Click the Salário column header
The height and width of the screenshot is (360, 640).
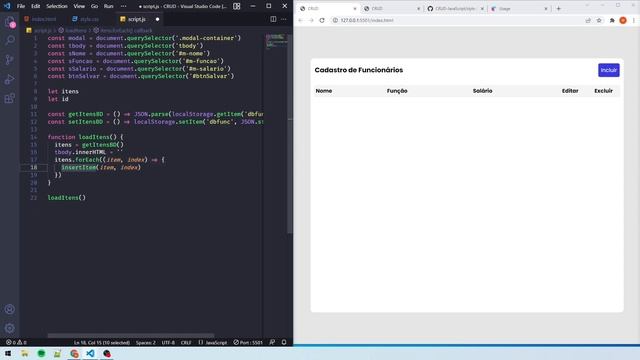[x=482, y=91]
